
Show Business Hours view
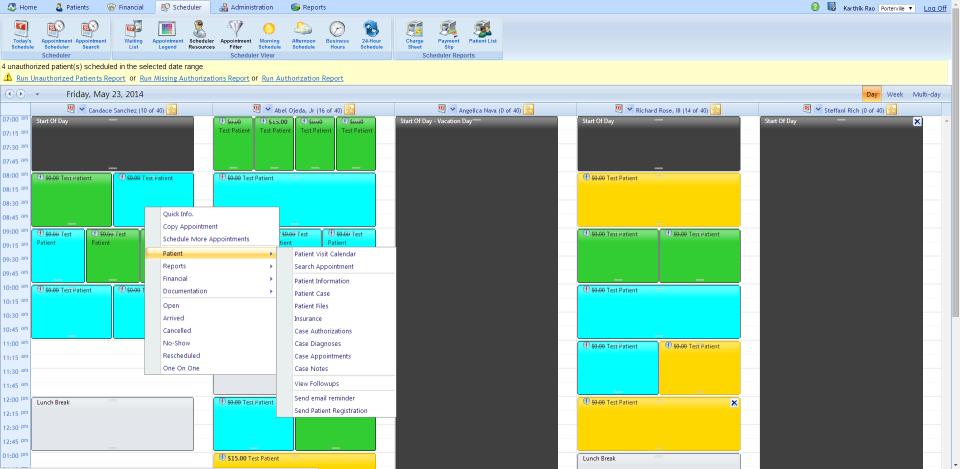337,34
